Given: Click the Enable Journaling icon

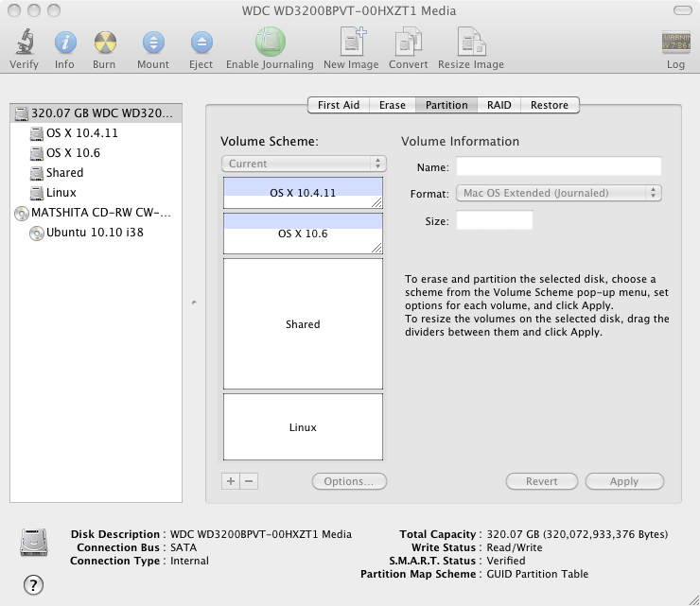Looking at the screenshot, I should point(271,42).
